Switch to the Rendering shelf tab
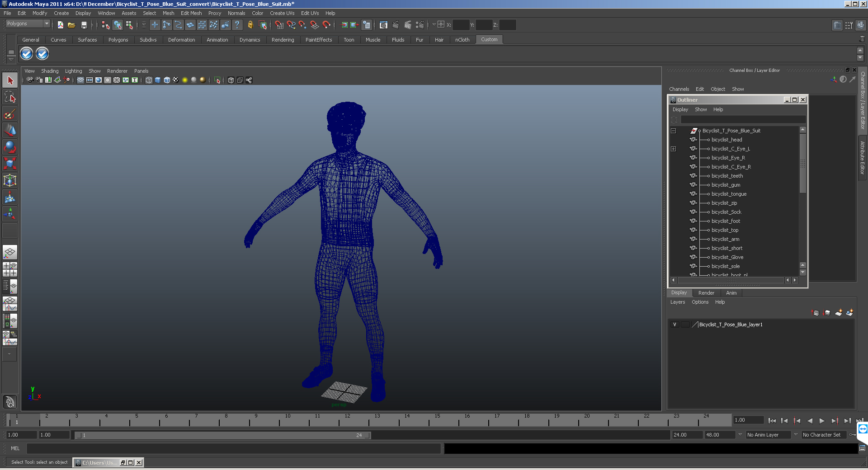868x470 pixels. click(283, 40)
